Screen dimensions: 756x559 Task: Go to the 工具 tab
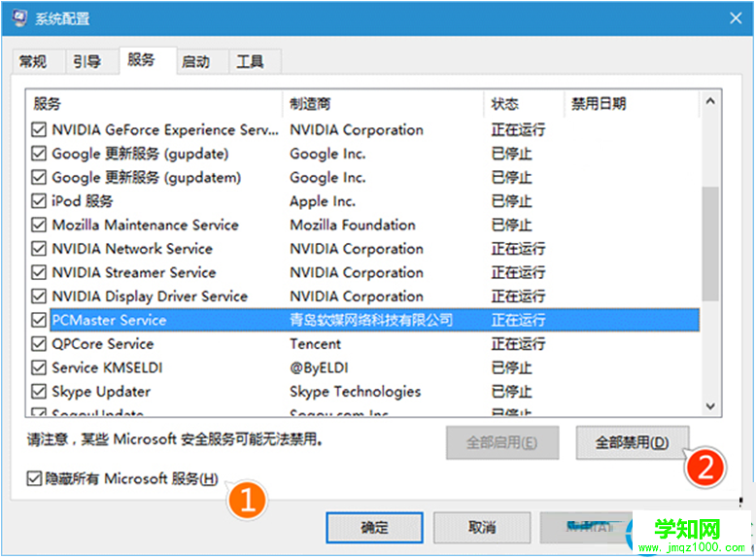point(250,62)
